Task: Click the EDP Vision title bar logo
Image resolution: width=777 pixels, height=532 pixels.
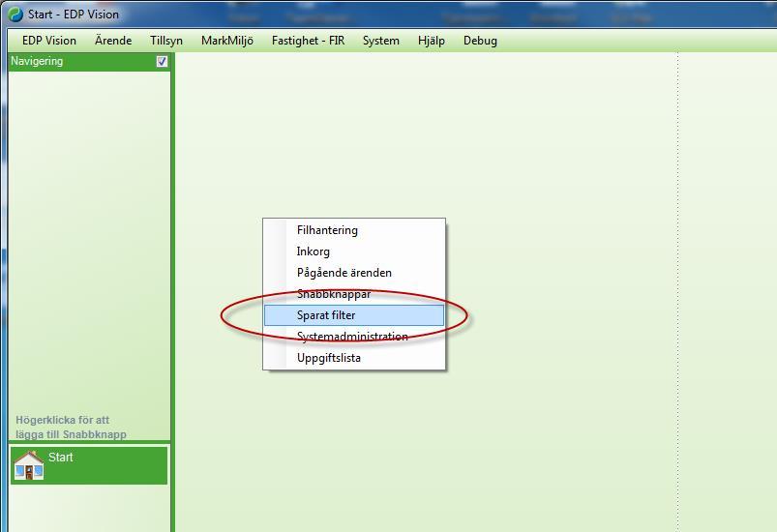Action: click(15, 15)
